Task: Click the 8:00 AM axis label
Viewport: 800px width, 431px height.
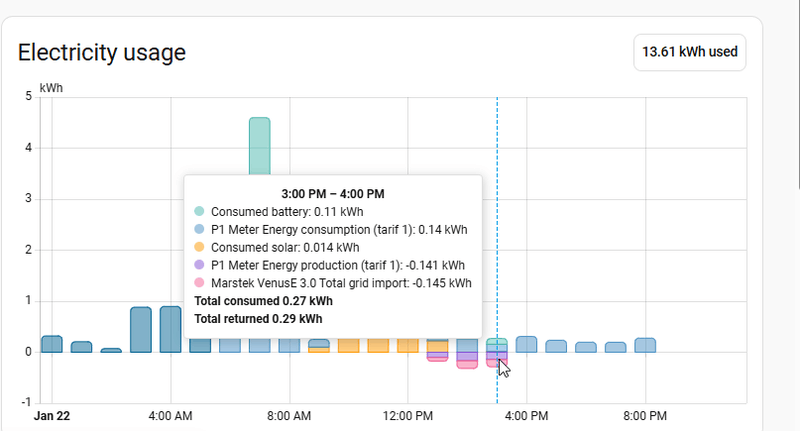Action: (x=289, y=414)
